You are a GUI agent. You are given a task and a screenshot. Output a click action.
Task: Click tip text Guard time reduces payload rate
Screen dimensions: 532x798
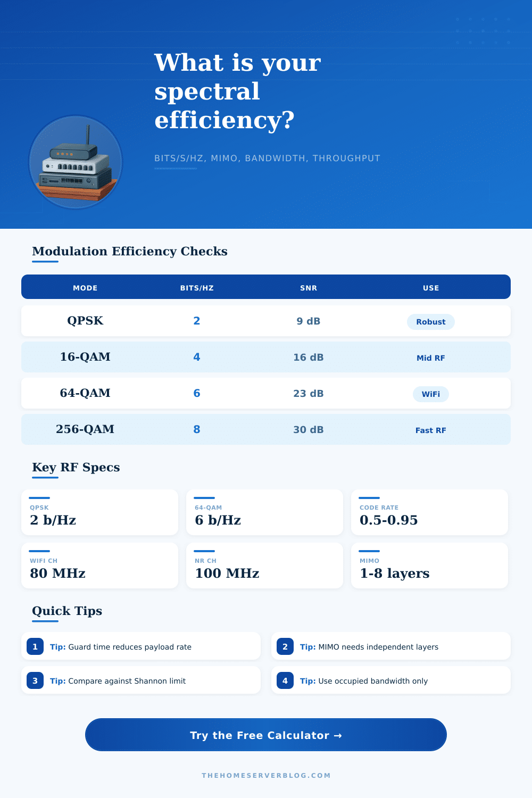[x=130, y=647]
